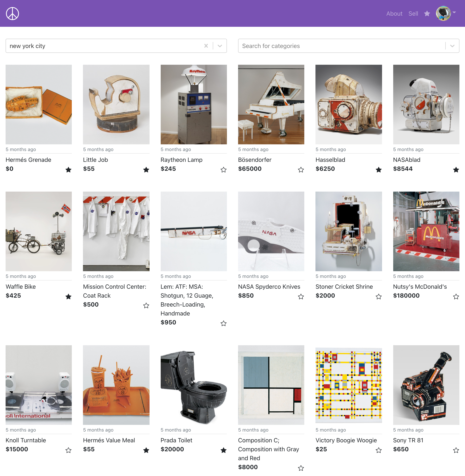
Task: Open the Nutsy's McDonald's title
Action: pos(420,286)
